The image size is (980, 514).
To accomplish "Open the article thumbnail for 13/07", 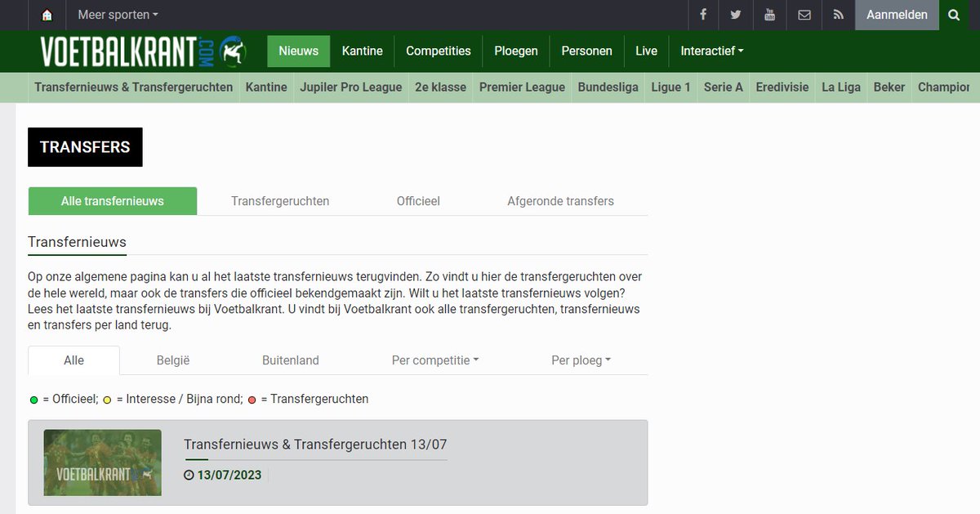I will tap(103, 463).
